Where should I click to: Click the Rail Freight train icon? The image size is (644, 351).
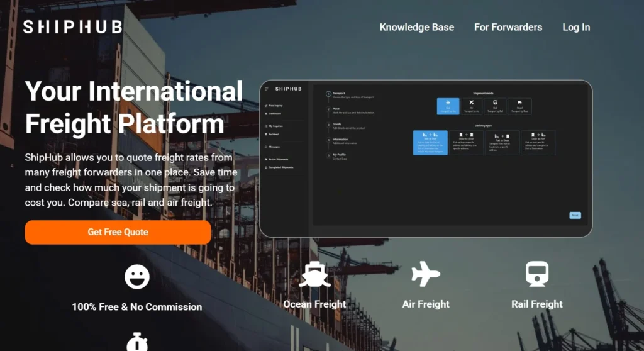[536, 274]
